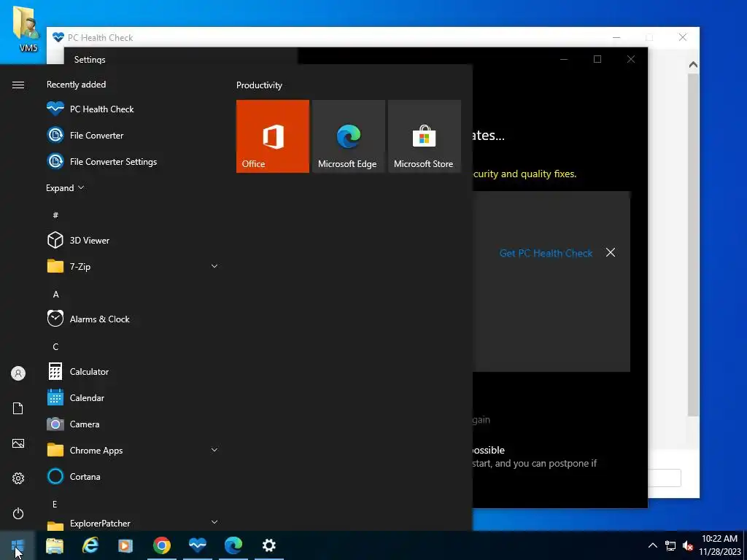
Task: Open Settings gear in Start sidebar
Action: click(18, 478)
